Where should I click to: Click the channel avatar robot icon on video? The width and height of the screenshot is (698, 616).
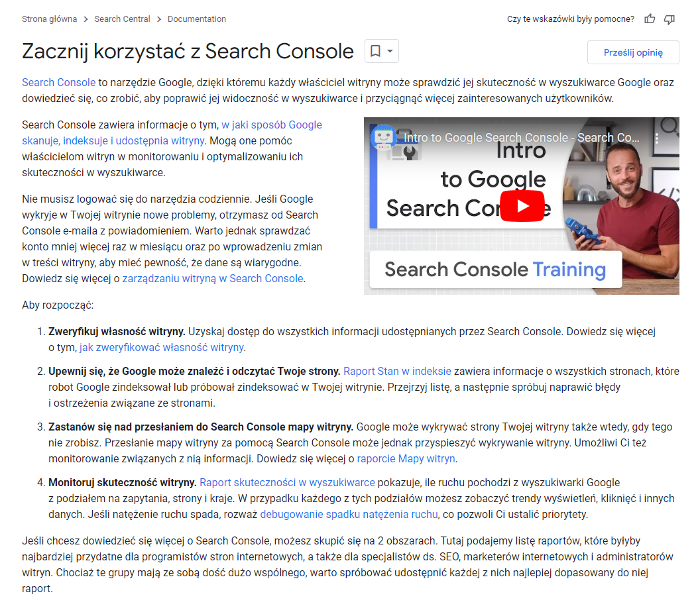click(x=383, y=137)
